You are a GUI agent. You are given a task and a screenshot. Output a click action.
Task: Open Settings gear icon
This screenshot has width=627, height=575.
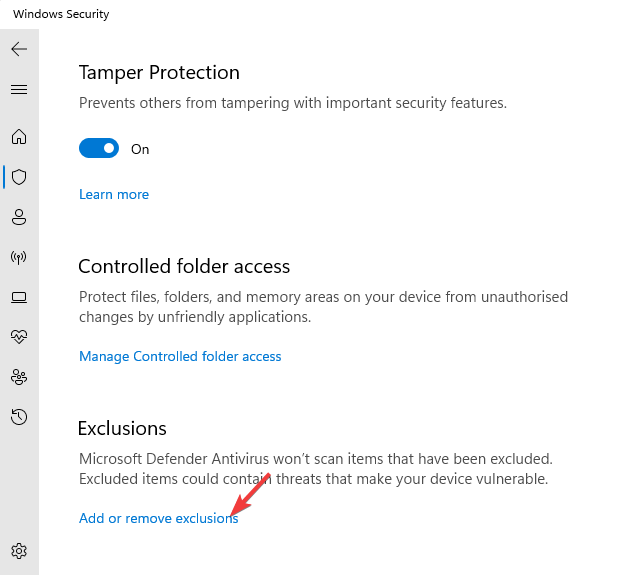coord(19,551)
